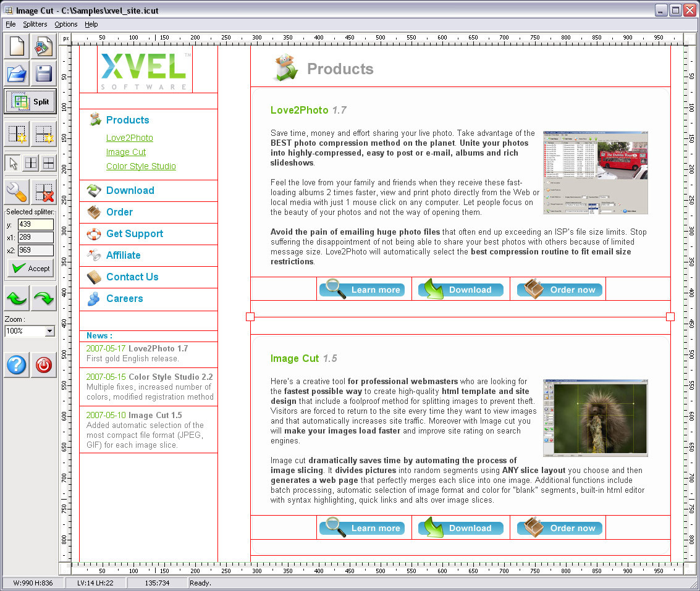
Task: Toggle the horizontal splitter mode button
Action: 48,164
